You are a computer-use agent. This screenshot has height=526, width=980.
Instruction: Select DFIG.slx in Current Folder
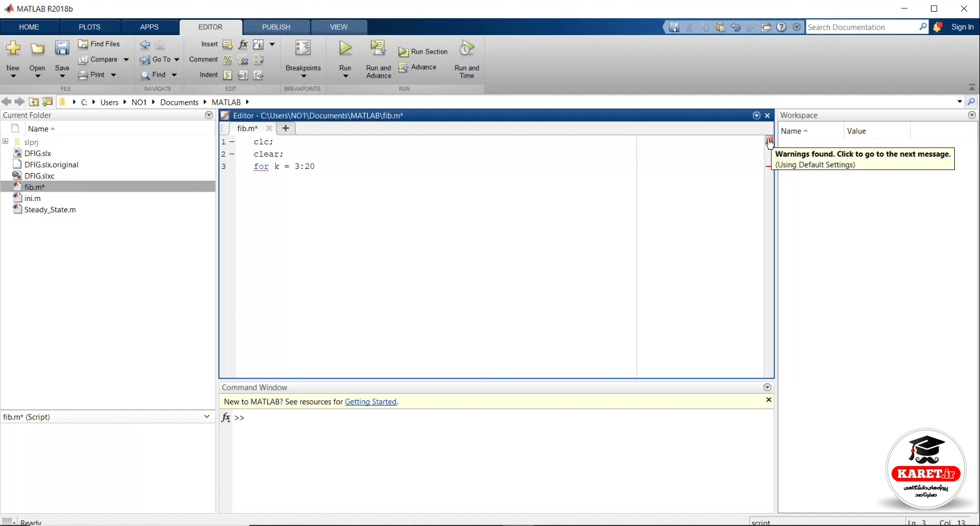tap(38, 154)
